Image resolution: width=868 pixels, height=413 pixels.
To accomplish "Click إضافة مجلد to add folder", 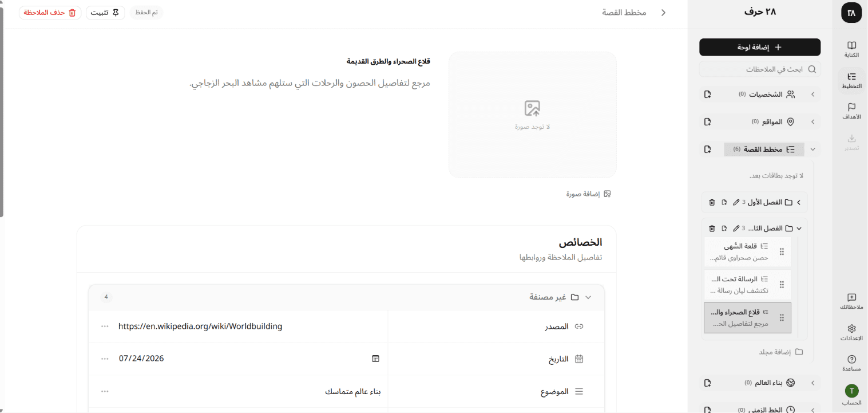I will tap(781, 352).
